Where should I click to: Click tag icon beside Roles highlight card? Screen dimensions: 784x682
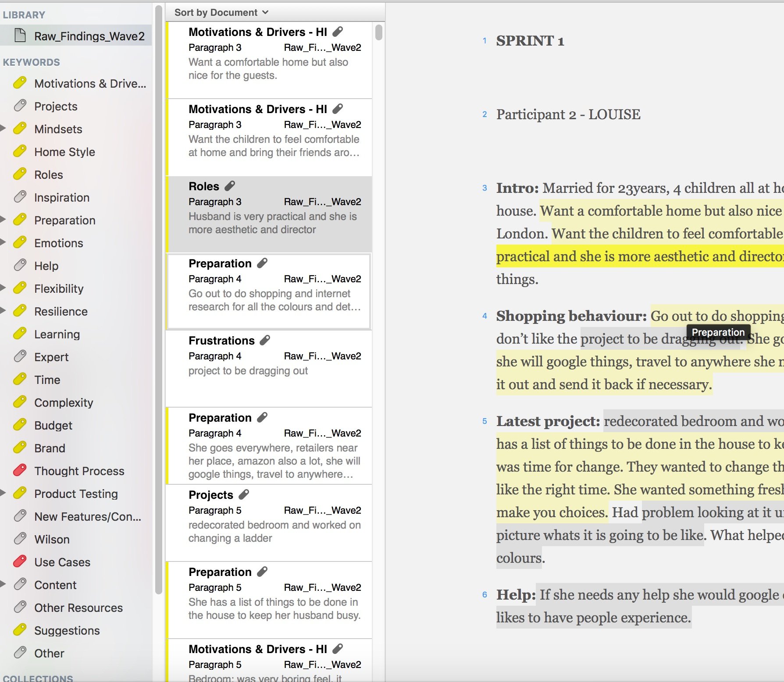point(230,186)
